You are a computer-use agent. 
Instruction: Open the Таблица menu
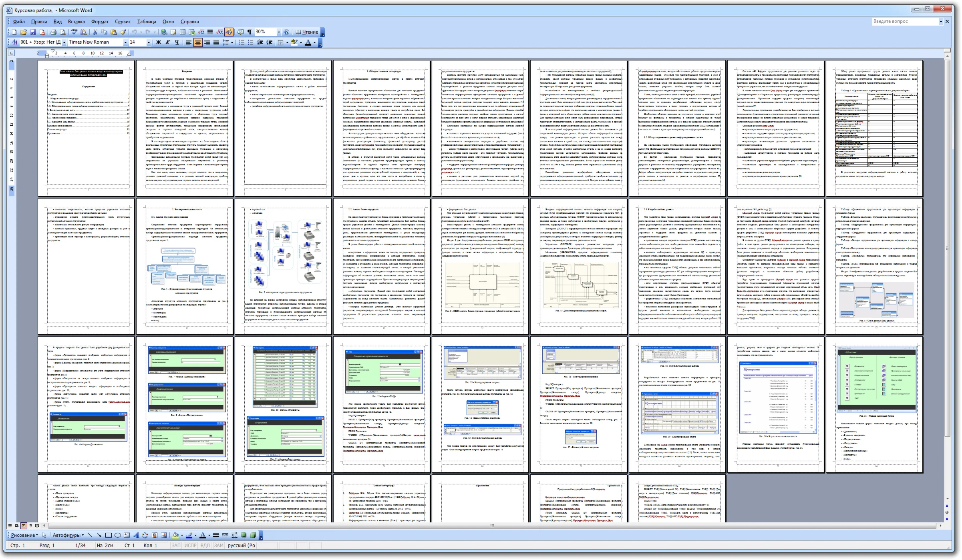147,22
